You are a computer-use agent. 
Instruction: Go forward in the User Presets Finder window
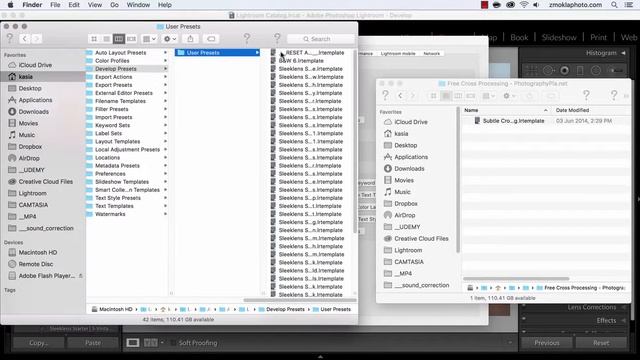click(x=36, y=39)
